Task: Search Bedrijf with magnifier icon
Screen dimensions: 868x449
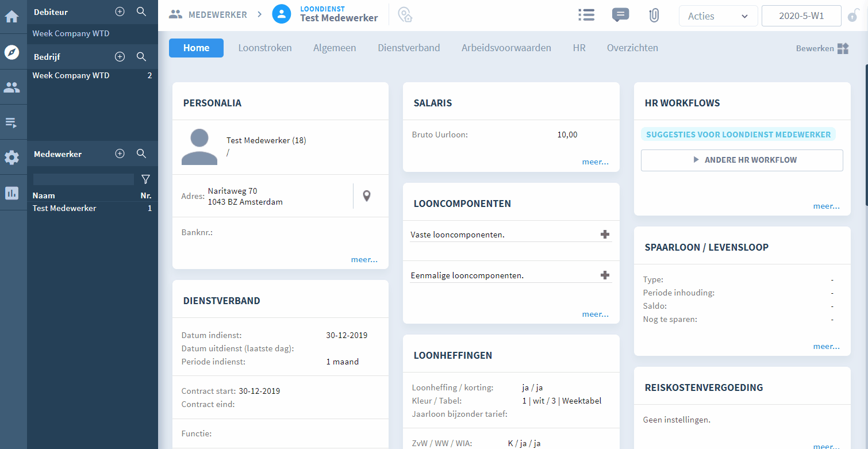Action: (141, 56)
